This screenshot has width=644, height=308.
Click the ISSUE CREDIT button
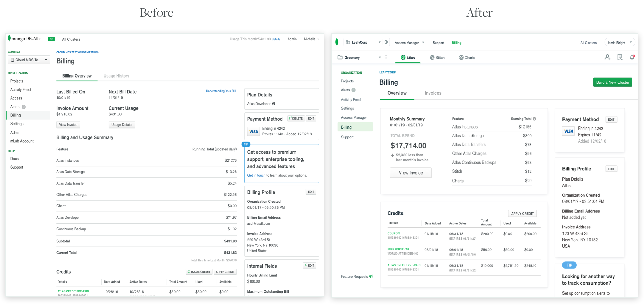coord(199,272)
